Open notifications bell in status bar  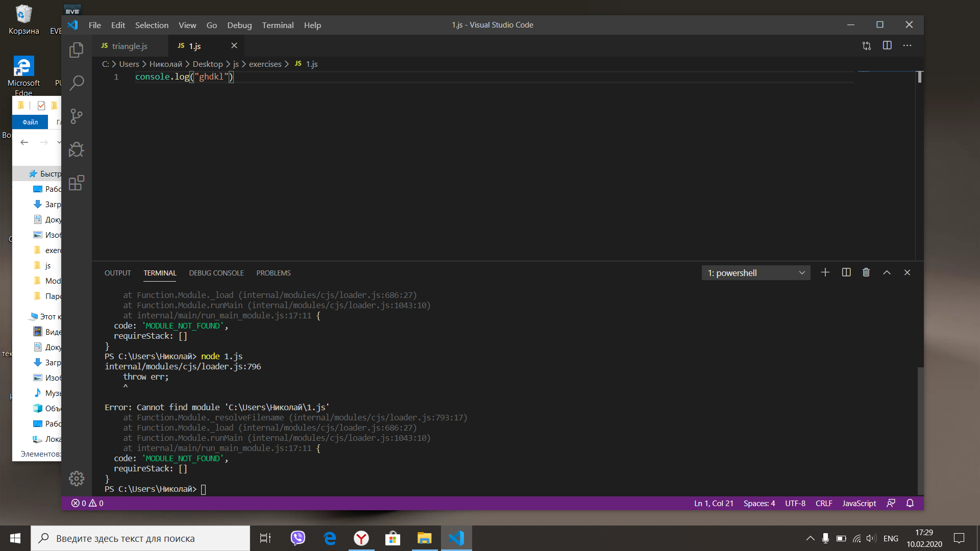pyautogui.click(x=910, y=503)
